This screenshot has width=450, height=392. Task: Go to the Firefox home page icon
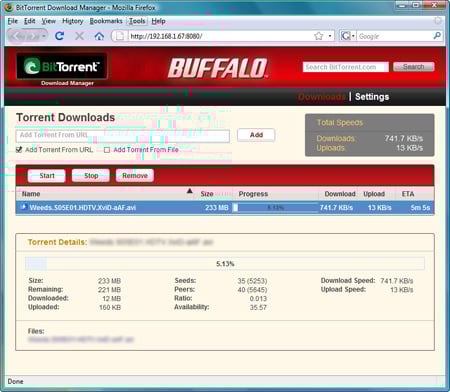point(99,36)
